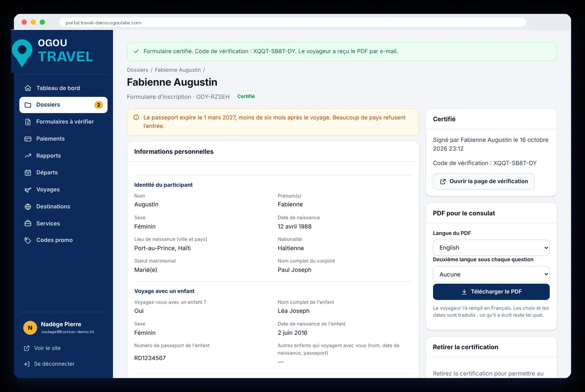This screenshot has height=392, width=585.
Task: Click the spouse name Paul Joseph
Action: (x=294, y=270)
